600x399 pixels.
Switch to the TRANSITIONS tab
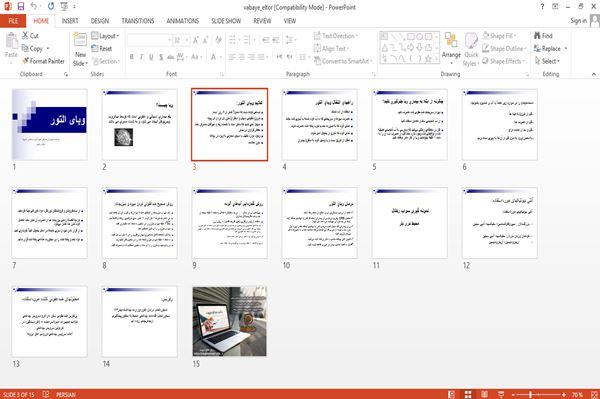[x=138, y=21]
